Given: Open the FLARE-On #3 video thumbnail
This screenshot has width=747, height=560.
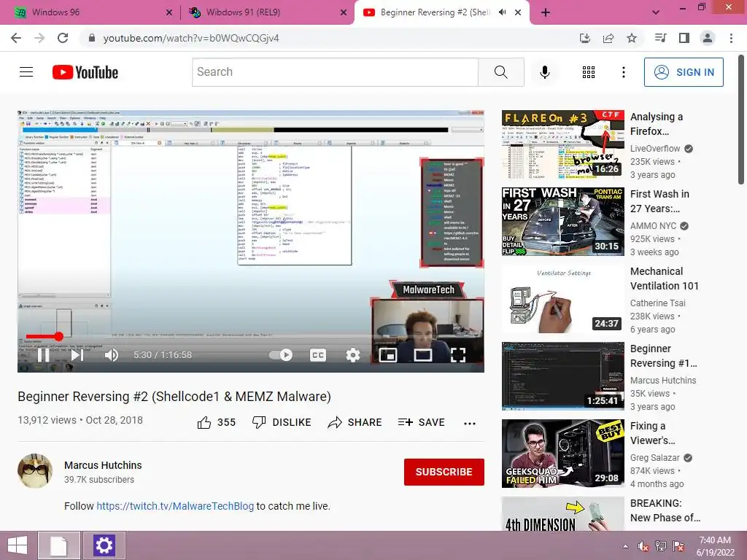Looking at the screenshot, I should 562,144.
